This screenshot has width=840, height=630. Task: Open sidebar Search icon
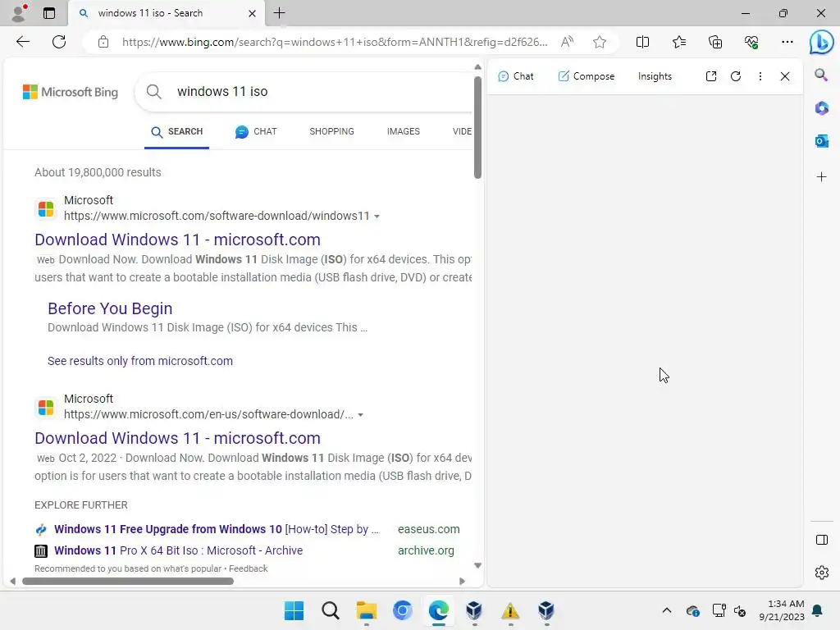pos(821,75)
